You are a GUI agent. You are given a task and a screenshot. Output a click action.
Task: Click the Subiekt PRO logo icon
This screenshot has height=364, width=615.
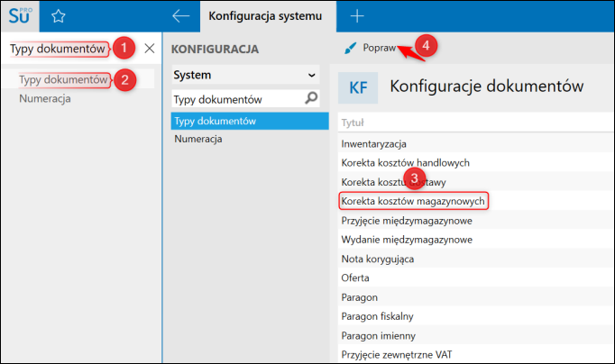(x=19, y=15)
